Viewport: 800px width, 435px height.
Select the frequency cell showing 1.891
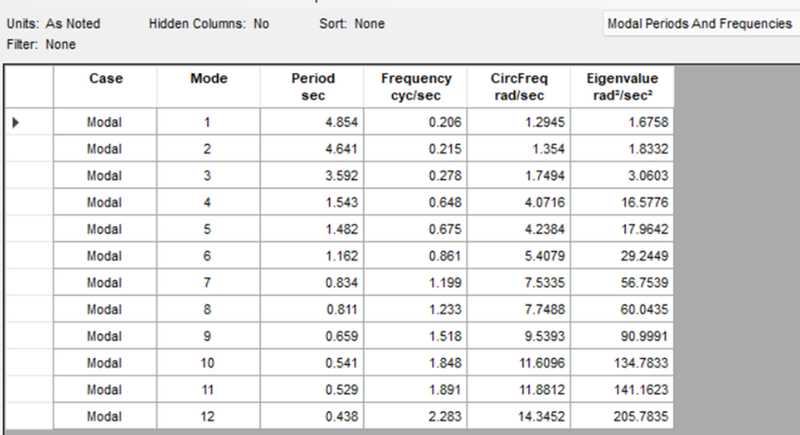point(416,390)
